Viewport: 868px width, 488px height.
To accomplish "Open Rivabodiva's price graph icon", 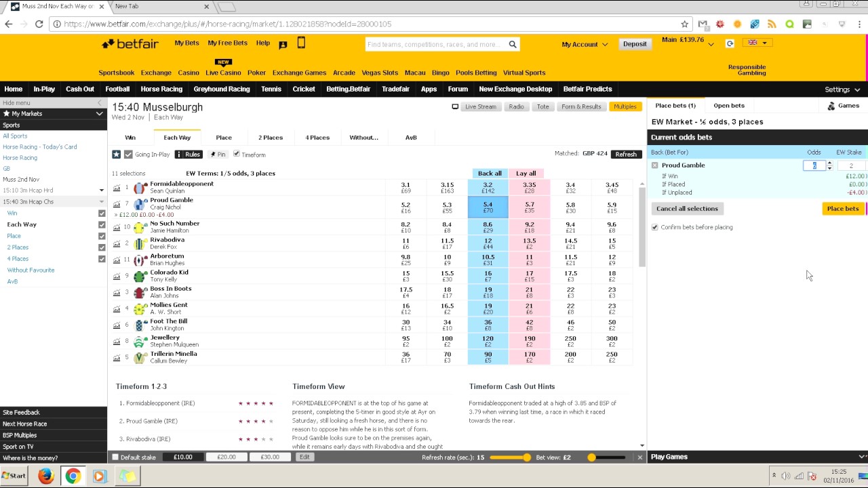I will pyautogui.click(x=116, y=244).
